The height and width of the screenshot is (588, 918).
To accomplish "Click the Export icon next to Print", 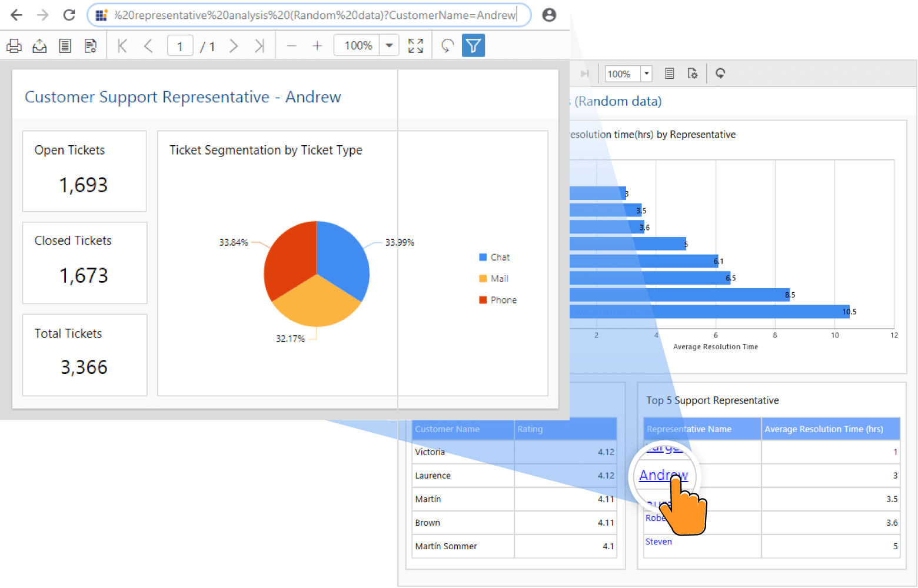I will pos(39,46).
